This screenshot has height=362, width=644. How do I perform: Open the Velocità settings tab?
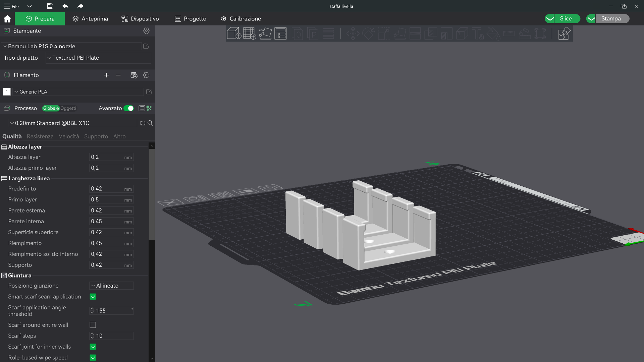pyautogui.click(x=69, y=136)
